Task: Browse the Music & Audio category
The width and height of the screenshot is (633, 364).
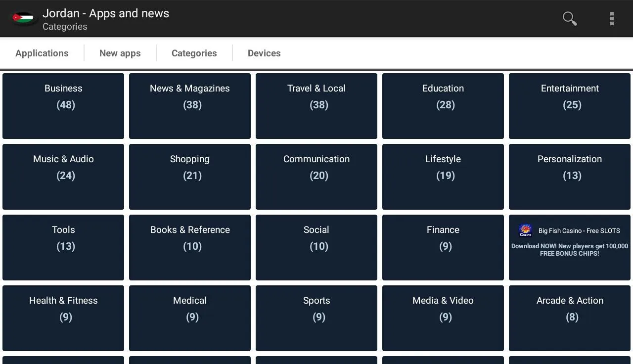Action: tap(63, 177)
